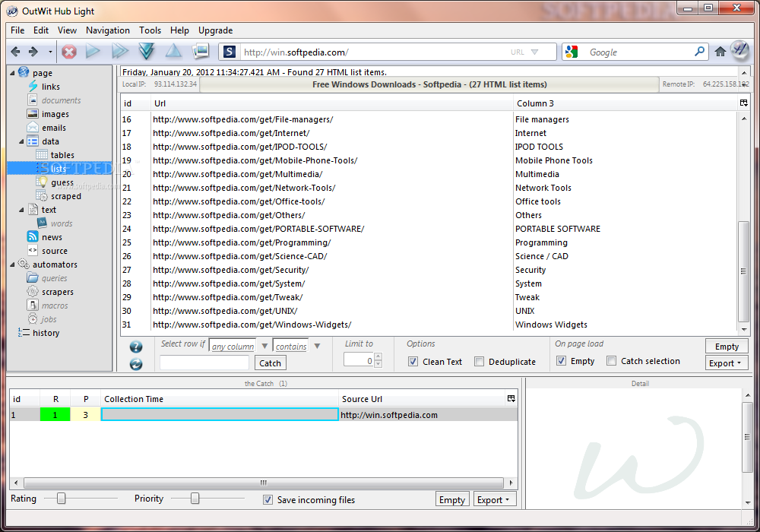Click the column picker icon beside Column 3
Viewport: 760px width, 532px height.
click(x=743, y=103)
